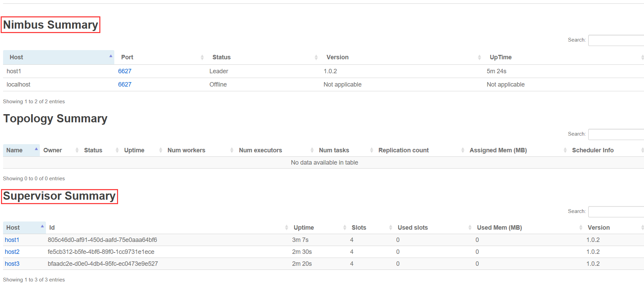Sort topologies by Owner column
This screenshot has width=644, height=291.
click(x=53, y=150)
